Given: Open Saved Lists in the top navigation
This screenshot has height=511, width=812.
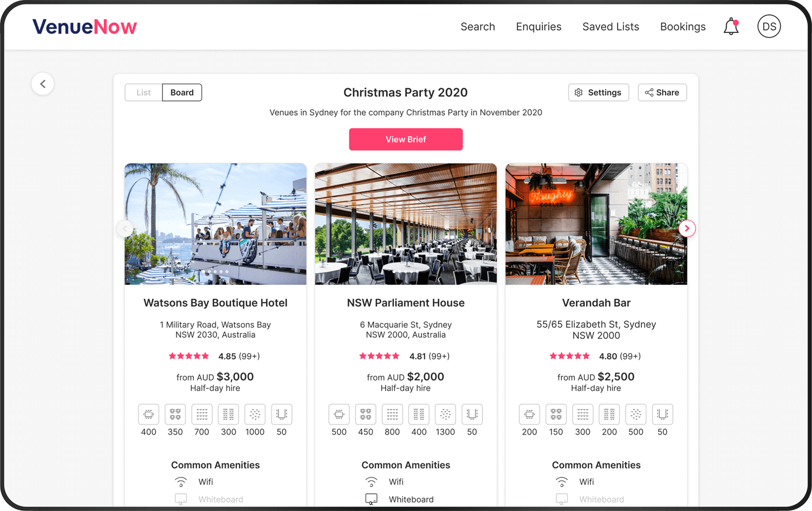Looking at the screenshot, I should (x=611, y=27).
